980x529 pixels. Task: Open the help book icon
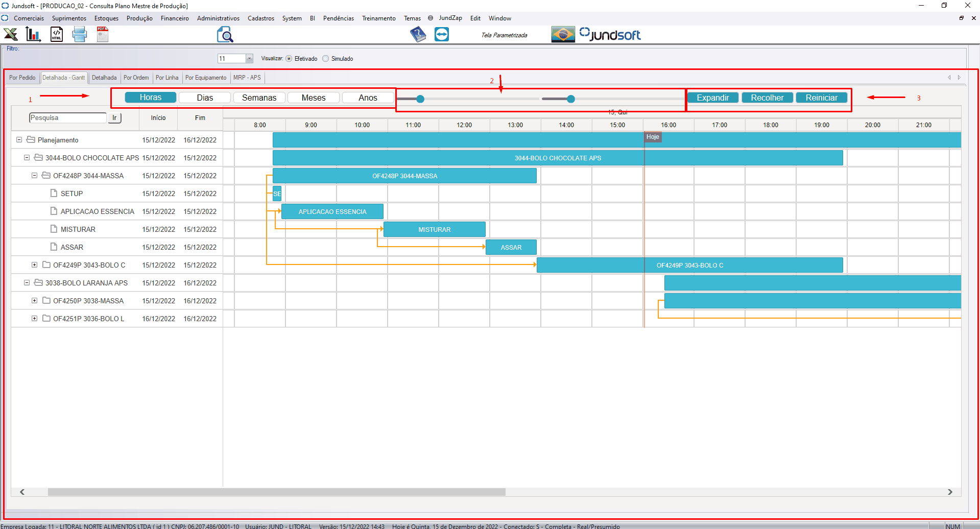[418, 35]
